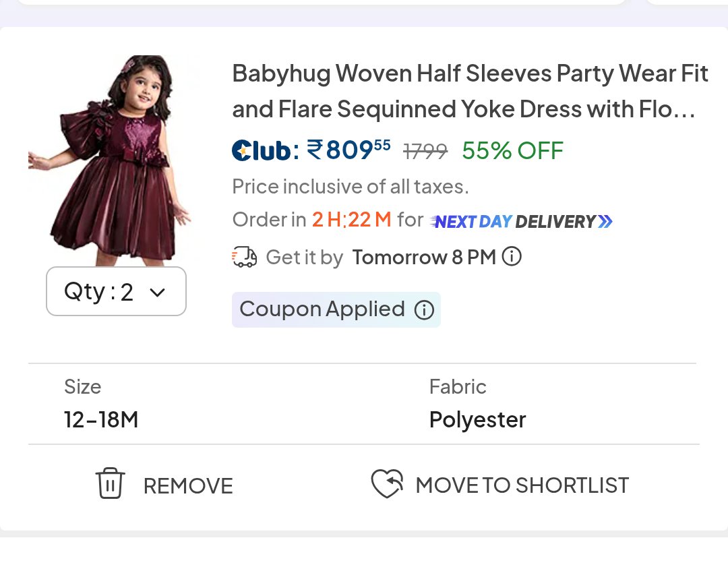Click the delivery truck icon
This screenshot has height=571, width=728.
coord(244,257)
